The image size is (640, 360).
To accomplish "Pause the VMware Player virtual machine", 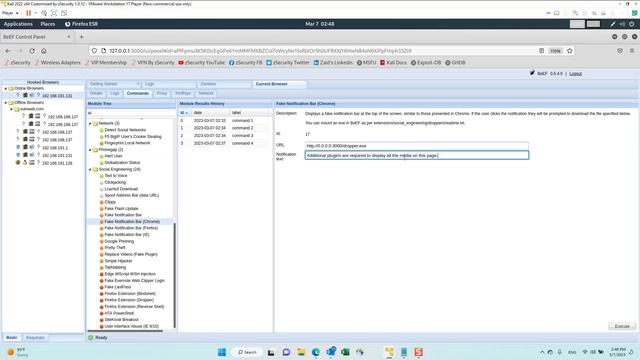I will point(29,13).
